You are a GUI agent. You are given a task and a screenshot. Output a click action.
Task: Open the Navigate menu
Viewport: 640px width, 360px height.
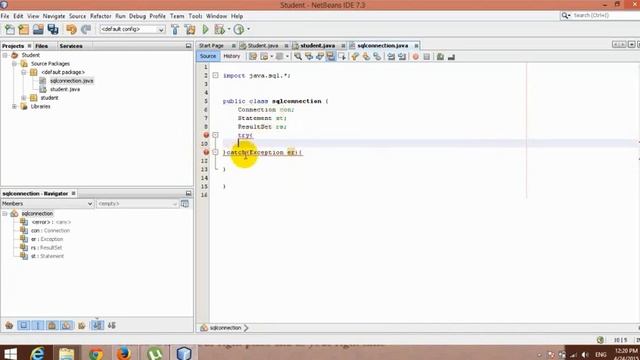point(54,16)
